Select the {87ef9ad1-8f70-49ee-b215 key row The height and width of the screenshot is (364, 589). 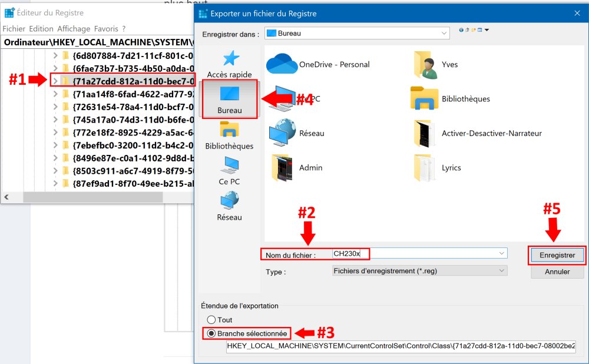click(133, 183)
